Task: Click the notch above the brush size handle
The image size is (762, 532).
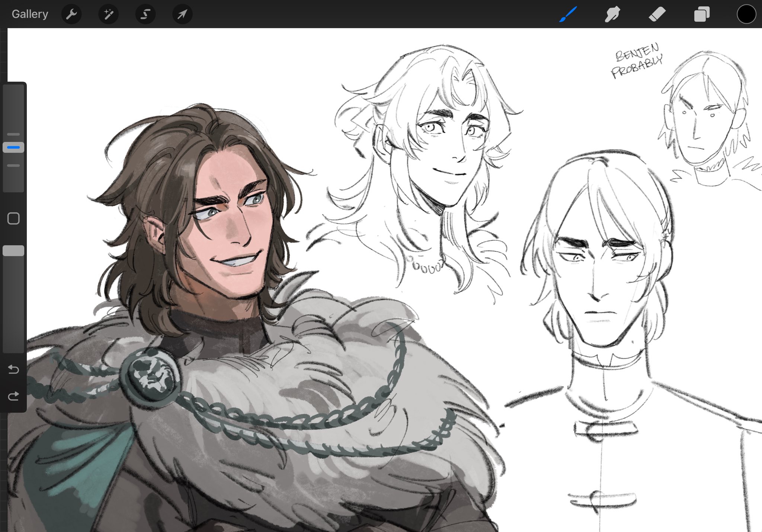Action: [13, 134]
